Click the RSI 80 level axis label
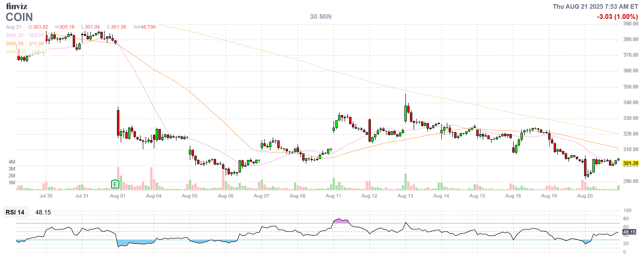Image resolution: width=644 pixels, height=259 pixels. coord(626,219)
